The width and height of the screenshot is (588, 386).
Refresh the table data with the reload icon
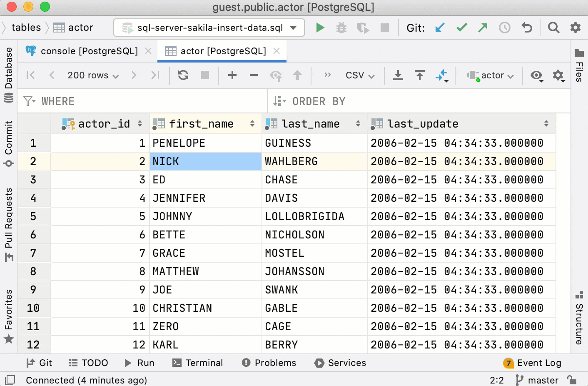pos(183,75)
